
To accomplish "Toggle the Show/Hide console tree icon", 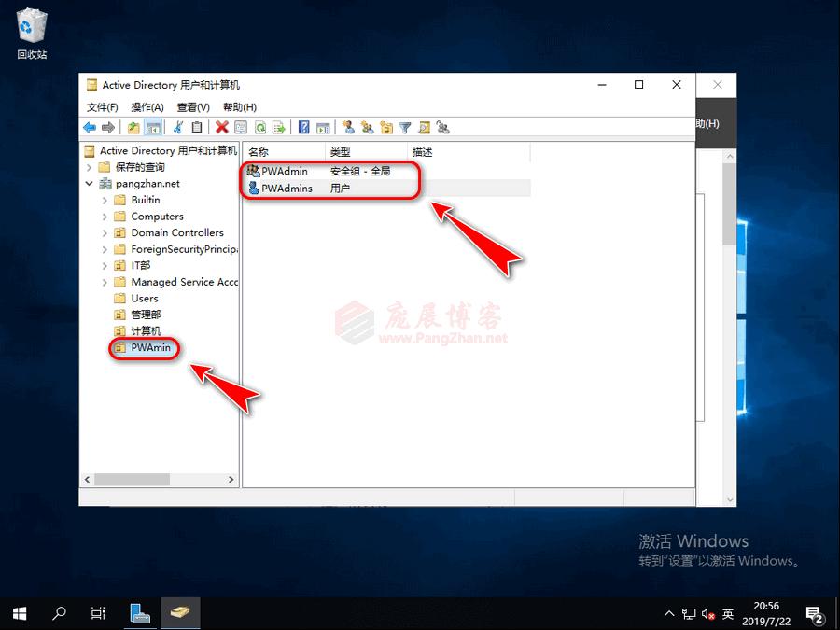I will click(153, 127).
